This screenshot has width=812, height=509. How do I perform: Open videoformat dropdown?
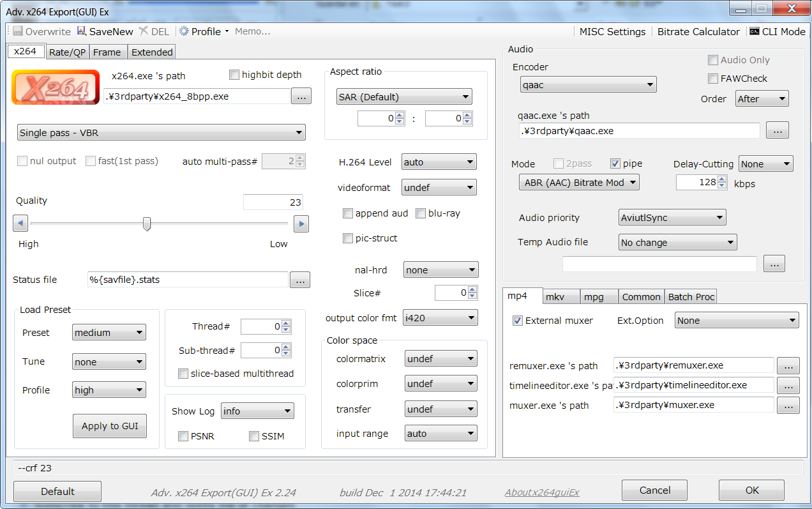pos(439,188)
